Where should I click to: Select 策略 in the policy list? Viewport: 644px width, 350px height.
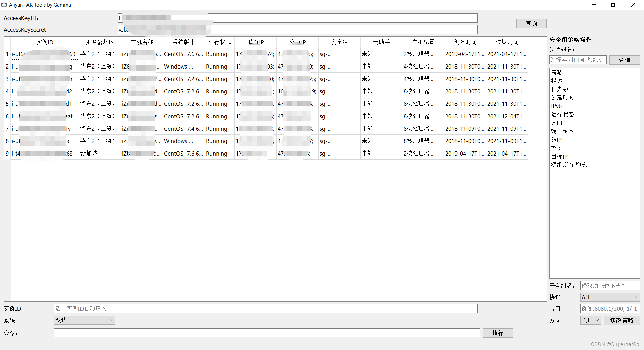[x=557, y=72]
